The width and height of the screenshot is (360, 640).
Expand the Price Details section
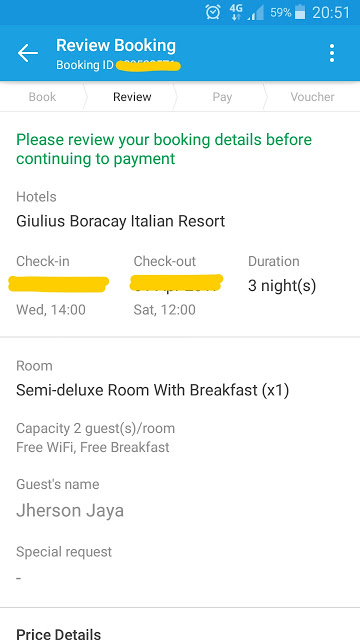[58, 634]
